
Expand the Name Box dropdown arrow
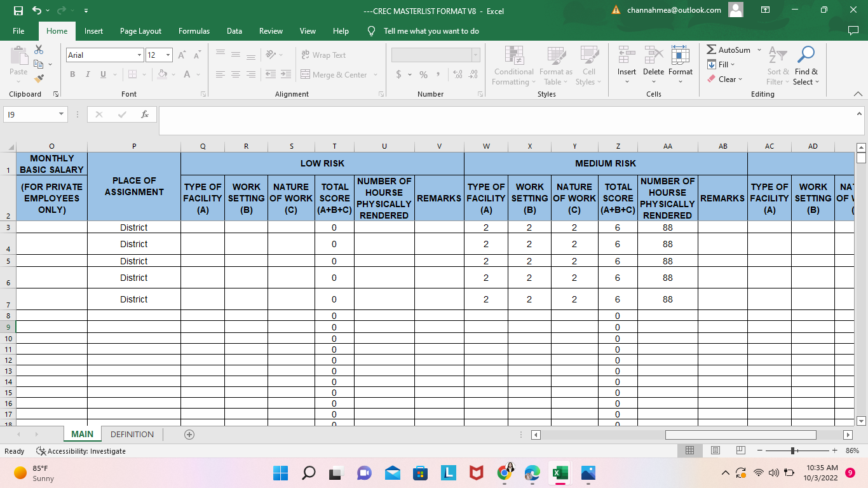[61, 114]
